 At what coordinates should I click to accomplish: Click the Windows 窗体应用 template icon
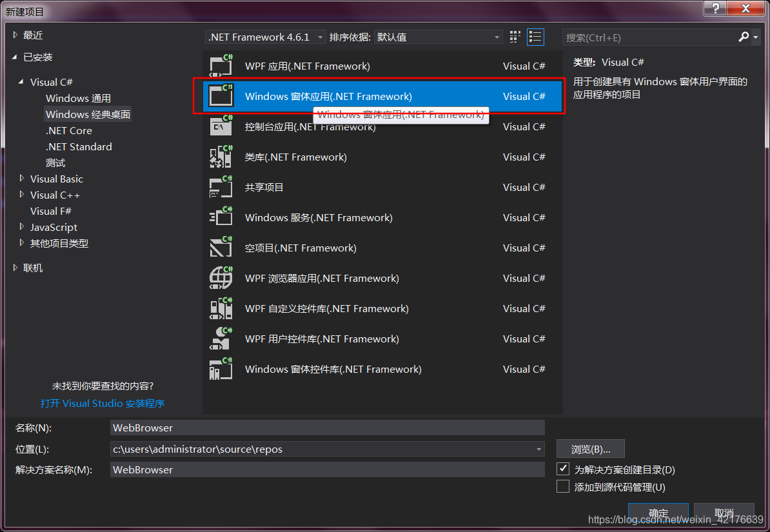[x=221, y=96]
